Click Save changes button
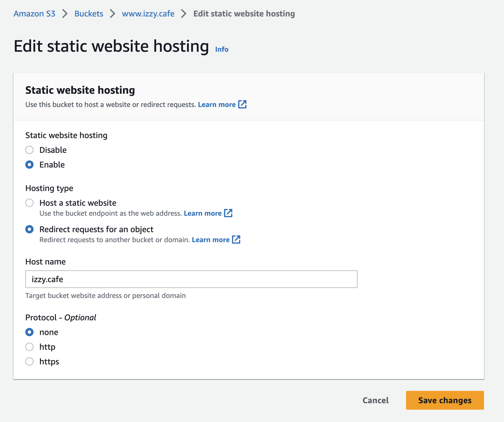This screenshot has height=422, width=504. 445,400
